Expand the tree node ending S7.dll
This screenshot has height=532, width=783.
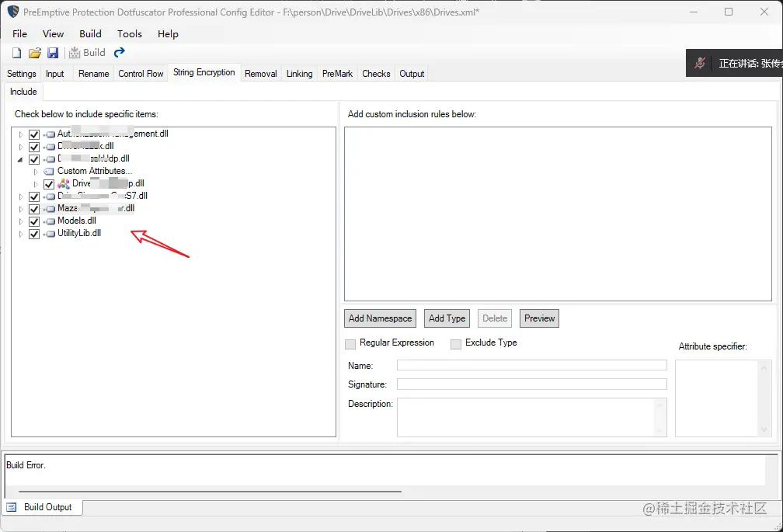click(20, 196)
